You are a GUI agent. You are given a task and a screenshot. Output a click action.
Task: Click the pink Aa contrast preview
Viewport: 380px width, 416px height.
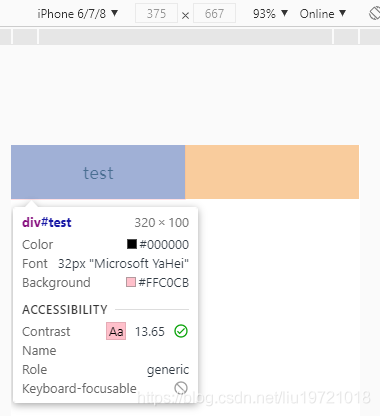click(116, 331)
